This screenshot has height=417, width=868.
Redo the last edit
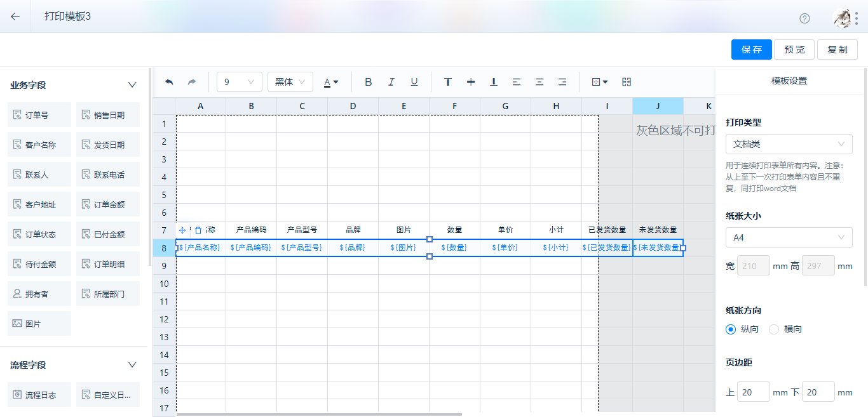[192, 82]
